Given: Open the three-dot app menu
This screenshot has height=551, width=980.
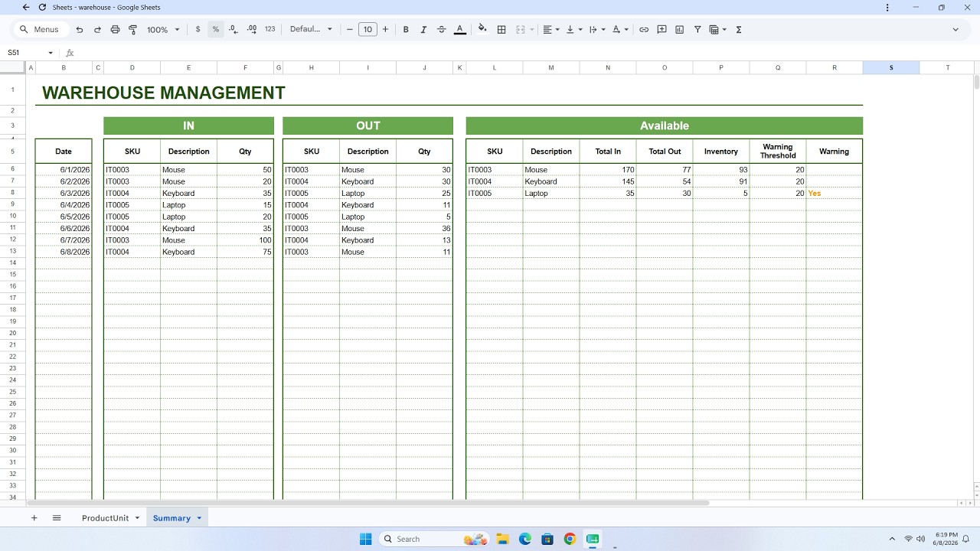Looking at the screenshot, I should click(x=887, y=7).
